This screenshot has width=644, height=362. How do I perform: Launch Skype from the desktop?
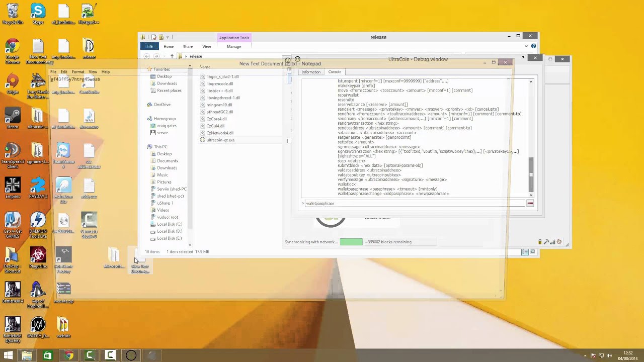point(38,14)
